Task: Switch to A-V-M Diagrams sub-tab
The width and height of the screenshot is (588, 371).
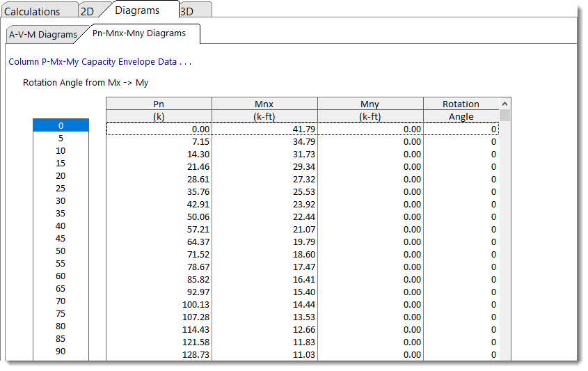Action: tap(43, 34)
